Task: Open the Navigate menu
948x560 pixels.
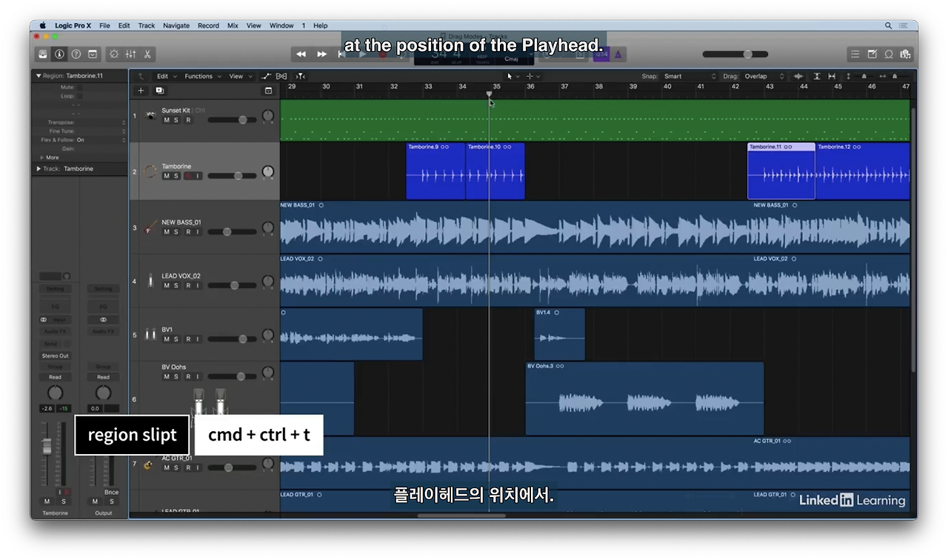Action: tap(176, 25)
